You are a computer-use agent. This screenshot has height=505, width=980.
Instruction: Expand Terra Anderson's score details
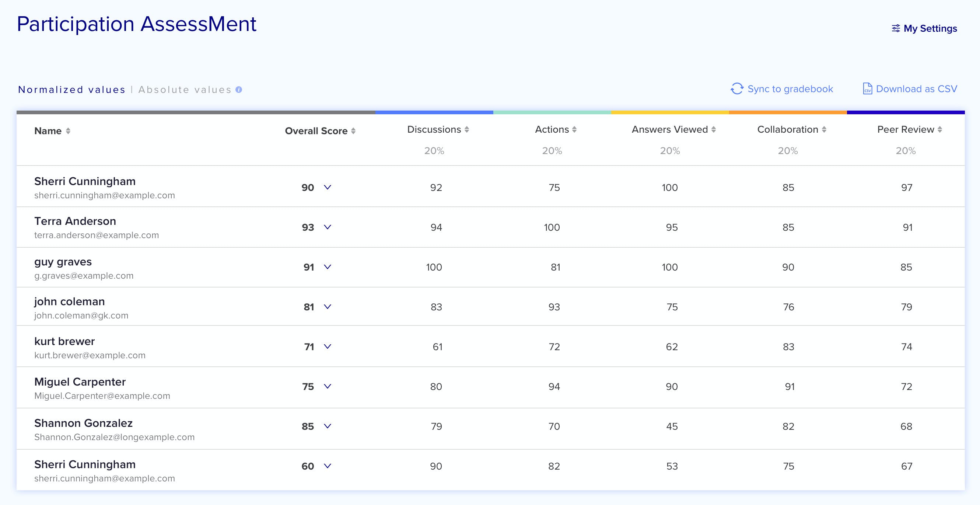point(327,227)
